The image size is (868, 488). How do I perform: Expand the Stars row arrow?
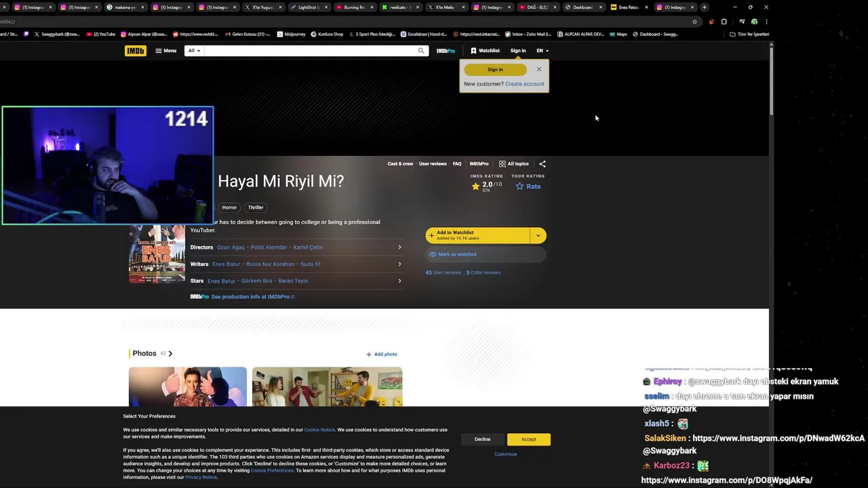tap(399, 281)
